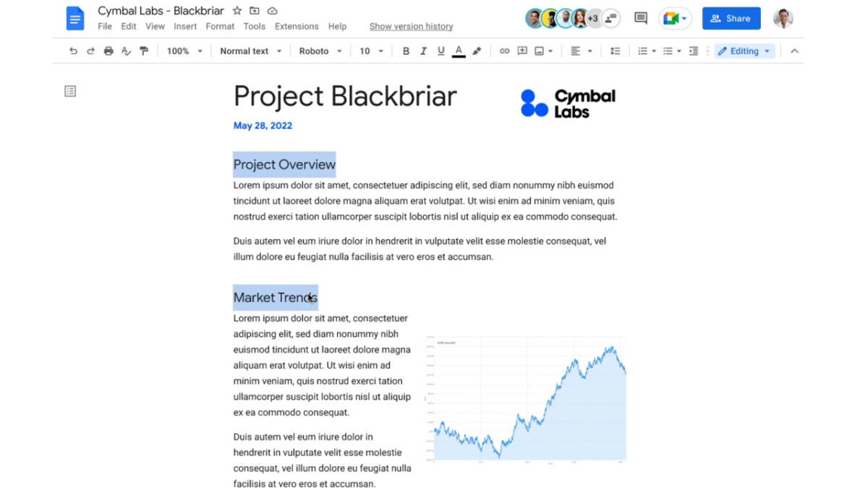Toggle bold formatting
Viewport: 868px width, 488px height.
pos(406,51)
